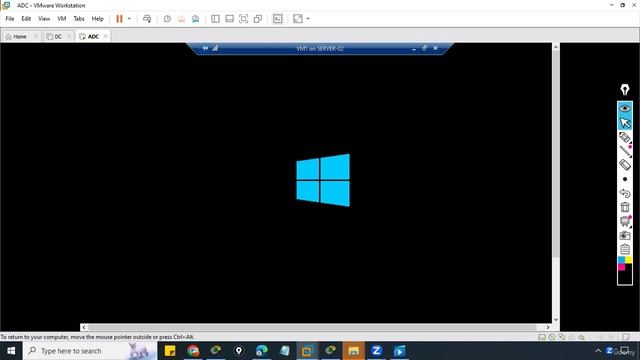The image size is (640, 360).
Task: Open the blue Zoom icon in taskbar
Action: click(x=376, y=351)
